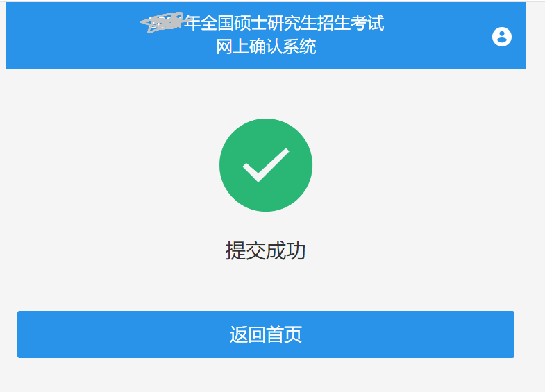Viewport: 545px width, 392px height.
Task: Click the 全国 characters in header title
Action: point(217,23)
